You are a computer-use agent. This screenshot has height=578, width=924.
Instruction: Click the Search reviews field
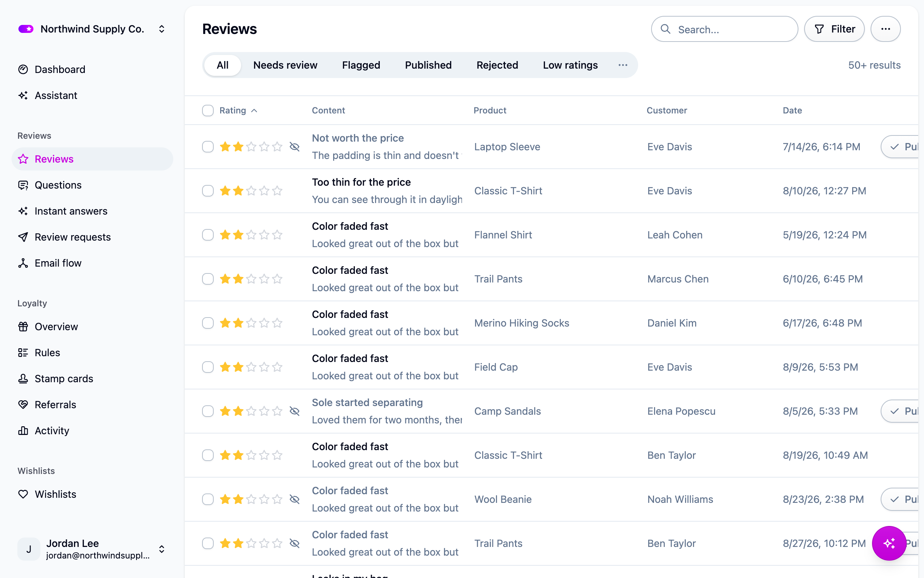pos(724,29)
